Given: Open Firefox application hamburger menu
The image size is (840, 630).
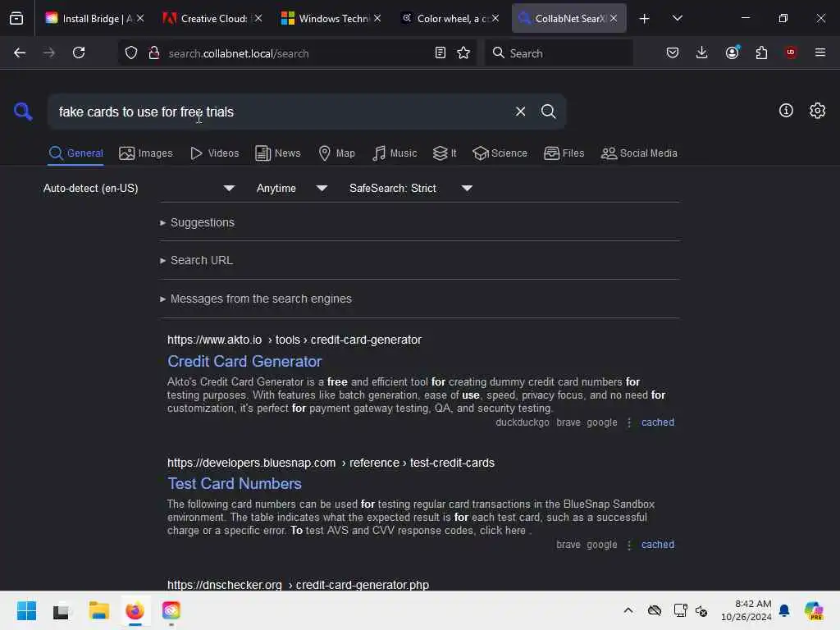Looking at the screenshot, I should [x=819, y=52].
